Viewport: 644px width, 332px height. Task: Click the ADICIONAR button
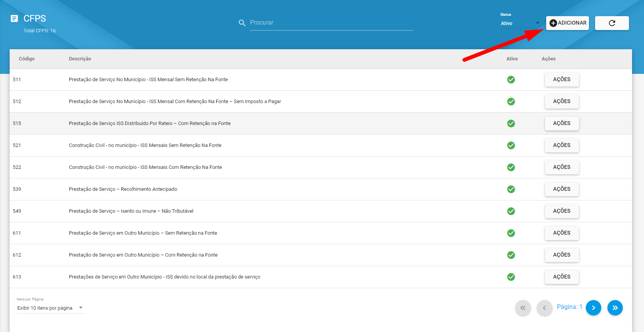click(567, 23)
